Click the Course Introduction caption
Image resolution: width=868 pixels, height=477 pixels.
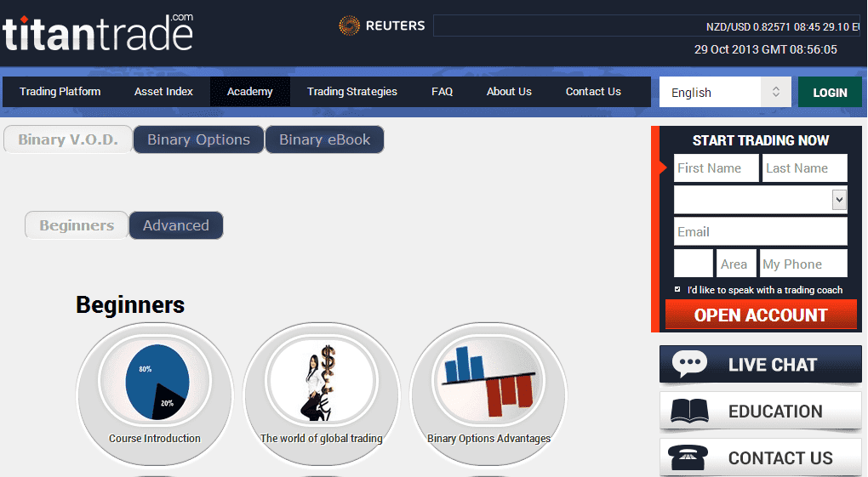click(x=154, y=438)
